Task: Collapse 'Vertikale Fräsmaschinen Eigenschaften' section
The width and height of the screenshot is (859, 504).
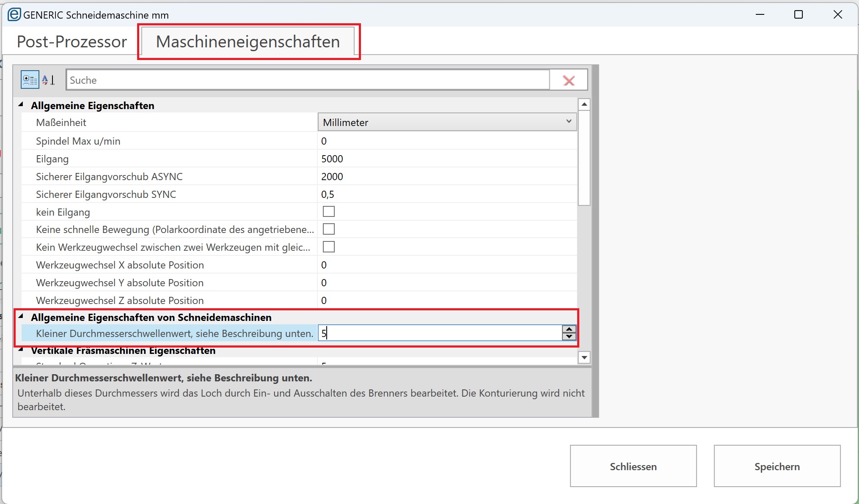Action: [x=21, y=350]
